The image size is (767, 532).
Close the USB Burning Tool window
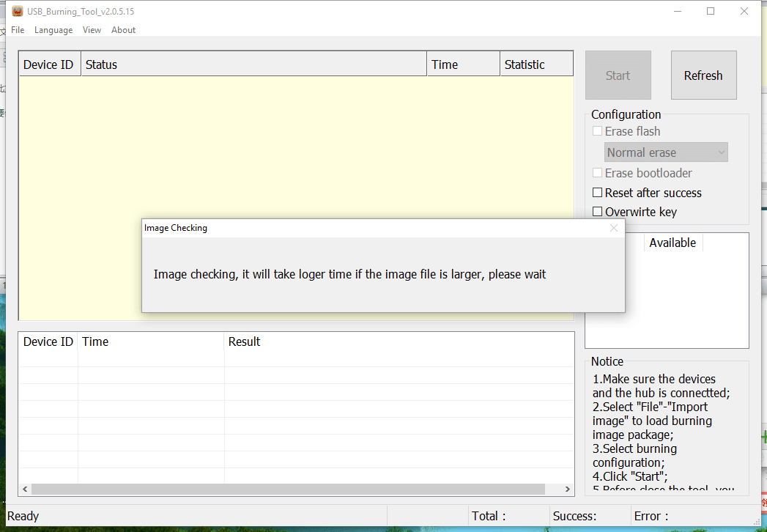coord(744,11)
